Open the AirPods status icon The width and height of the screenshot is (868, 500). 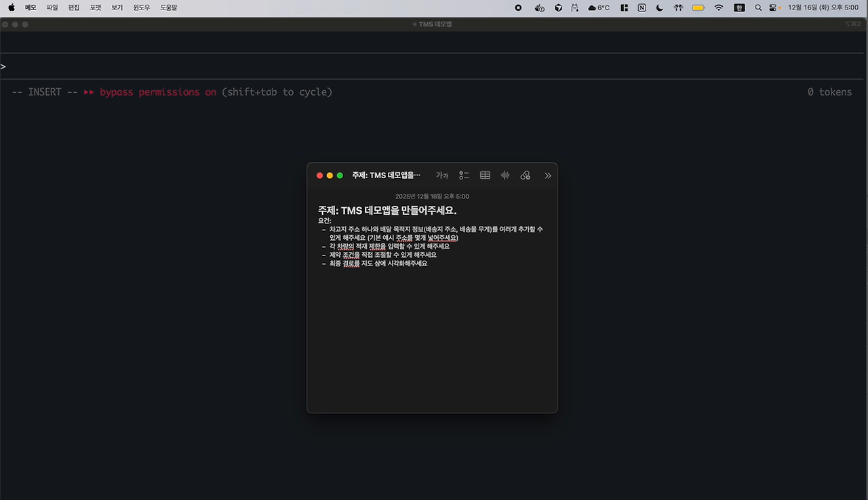tap(678, 7)
